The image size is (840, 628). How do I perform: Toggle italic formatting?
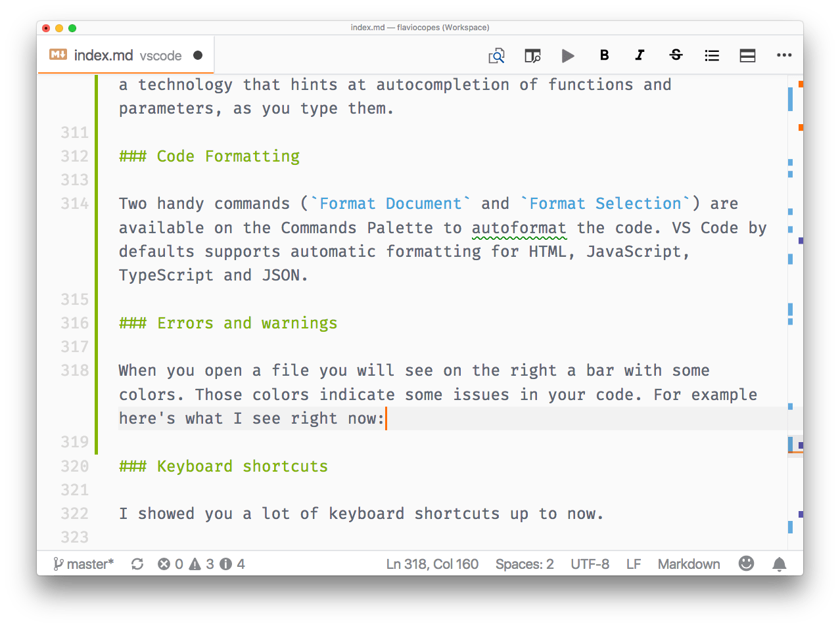tap(640, 55)
